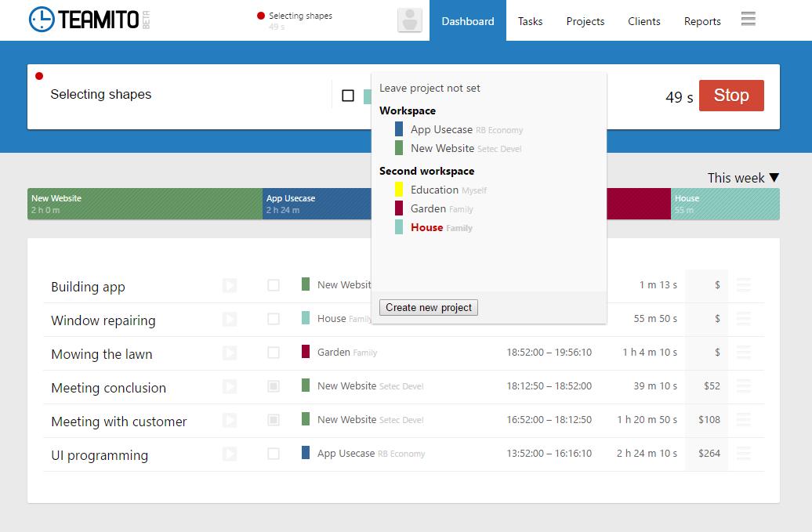
Task: Click Create new project button
Action: [428, 307]
